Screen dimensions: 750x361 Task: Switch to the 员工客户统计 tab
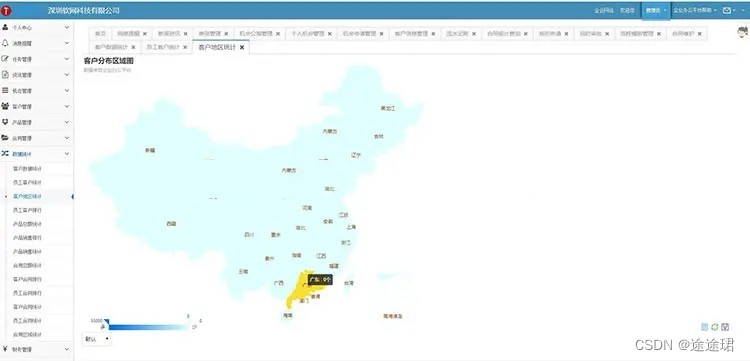(x=166, y=47)
